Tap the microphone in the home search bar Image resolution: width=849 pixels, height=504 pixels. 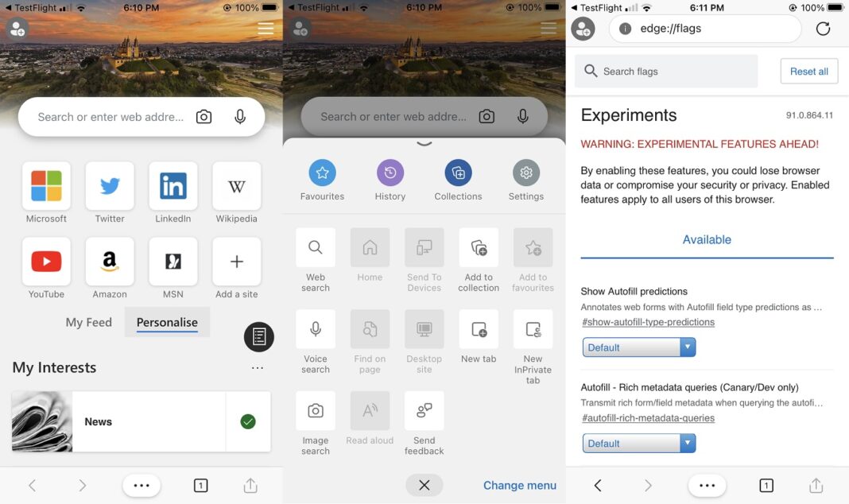click(240, 117)
